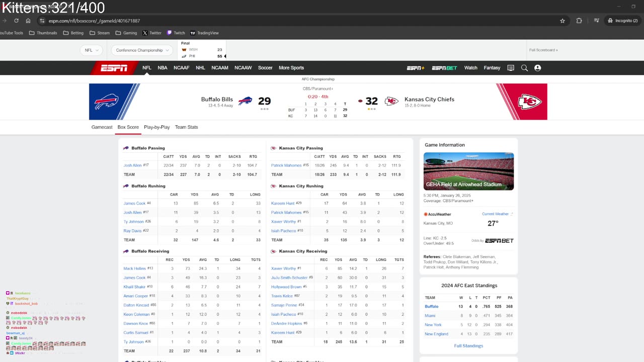Open the Soccer nav menu
Screen dimensions: 644x362
click(x=265, y=68)
